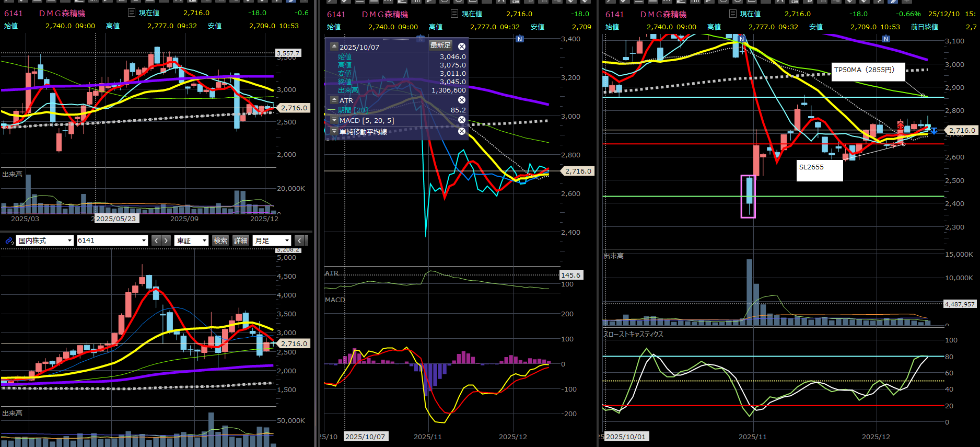The image size is (980, 447).
Task: Remove the ATR indicator with its X
Action: 462,100
